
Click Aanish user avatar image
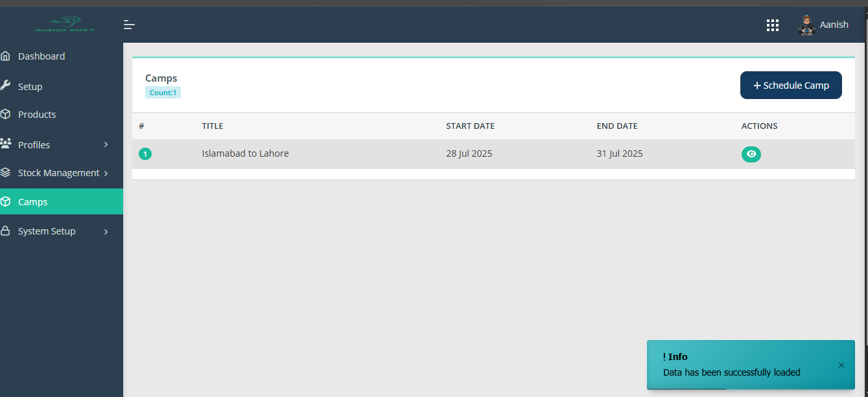click(806, 25)
